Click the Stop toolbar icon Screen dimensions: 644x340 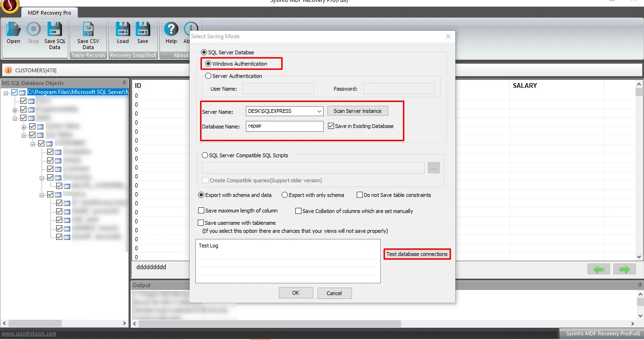point(33,33)
